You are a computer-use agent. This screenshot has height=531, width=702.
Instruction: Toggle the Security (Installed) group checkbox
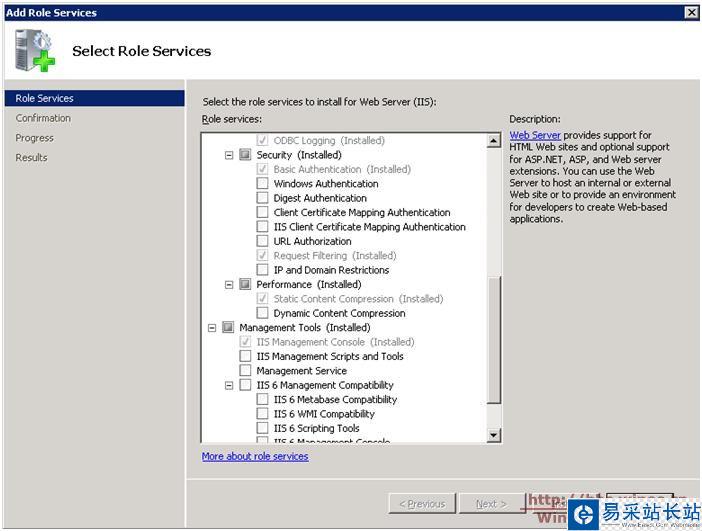click(x=245, y=155)
